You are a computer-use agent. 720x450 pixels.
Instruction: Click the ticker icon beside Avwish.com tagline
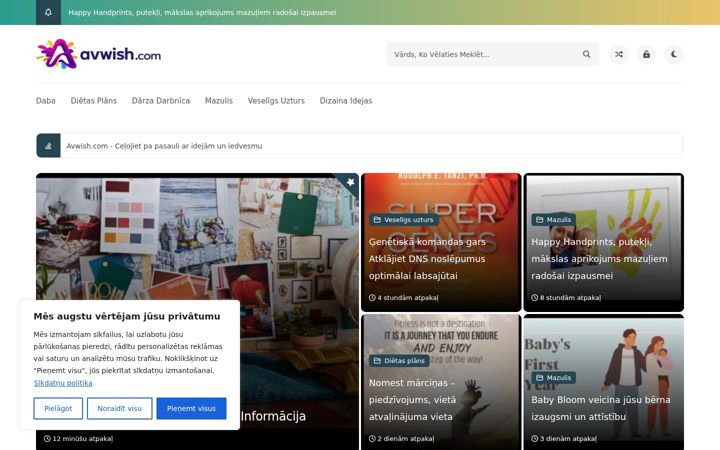(x=48, y=146)
